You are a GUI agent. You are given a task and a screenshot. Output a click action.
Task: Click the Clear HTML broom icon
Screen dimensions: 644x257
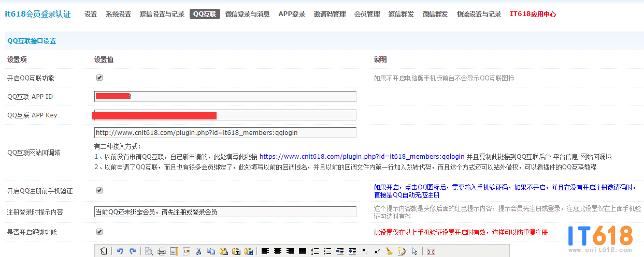pyautogui.click(x=390, y=251)
